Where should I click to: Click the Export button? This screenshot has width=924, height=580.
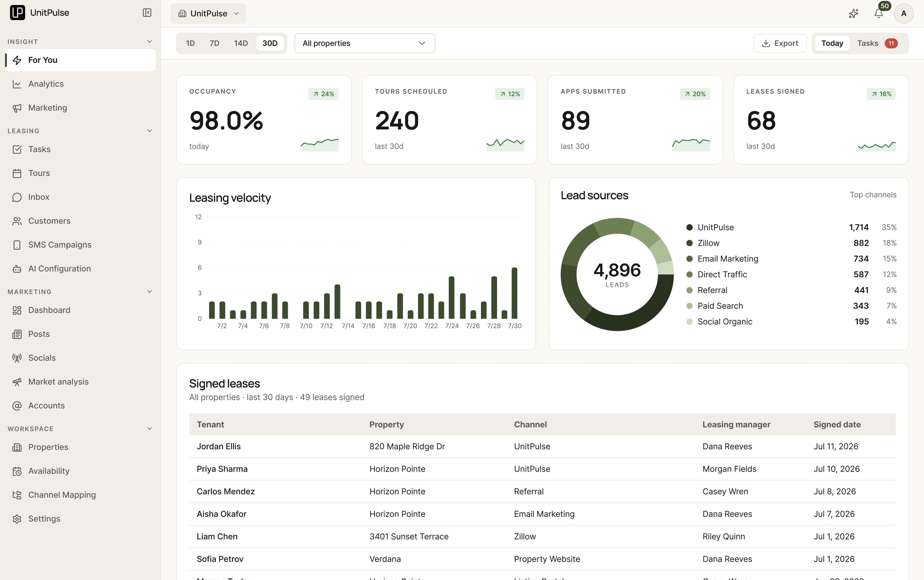tap(780, 43)
